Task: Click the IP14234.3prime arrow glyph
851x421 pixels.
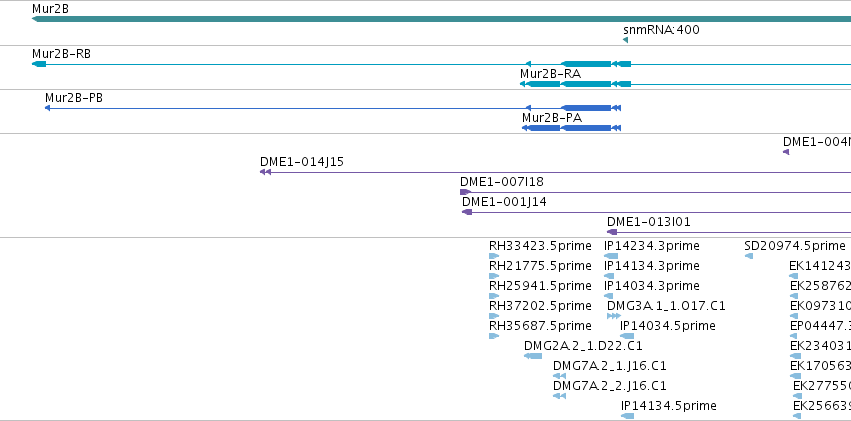Action: pyautogui.click(x=611, y=256)
